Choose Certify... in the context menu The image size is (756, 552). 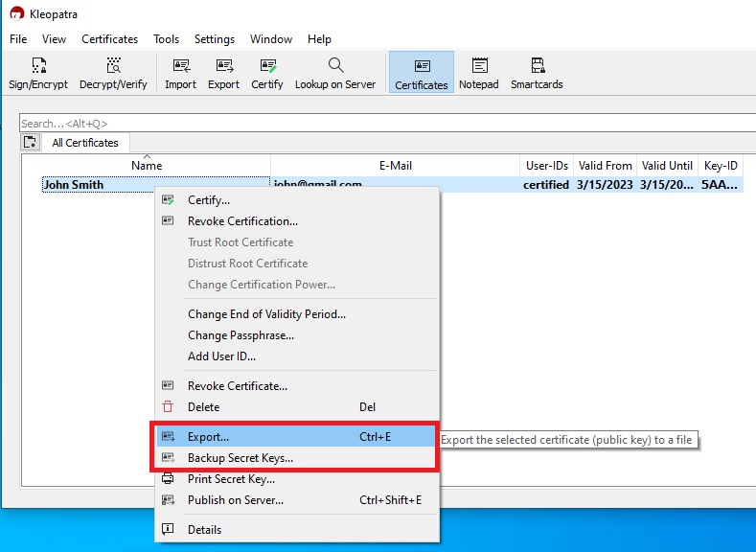pyautogui.click(x=297, y=200)
